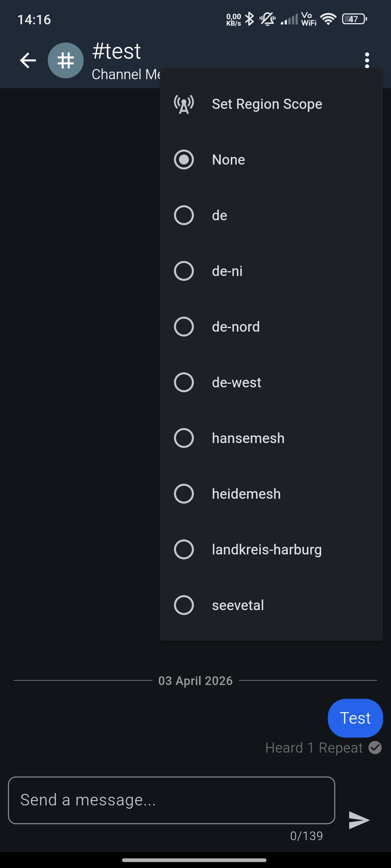Select landkreis-harburg region scope
The width and height of the screenshot is (391, 868).
[184, 549]
